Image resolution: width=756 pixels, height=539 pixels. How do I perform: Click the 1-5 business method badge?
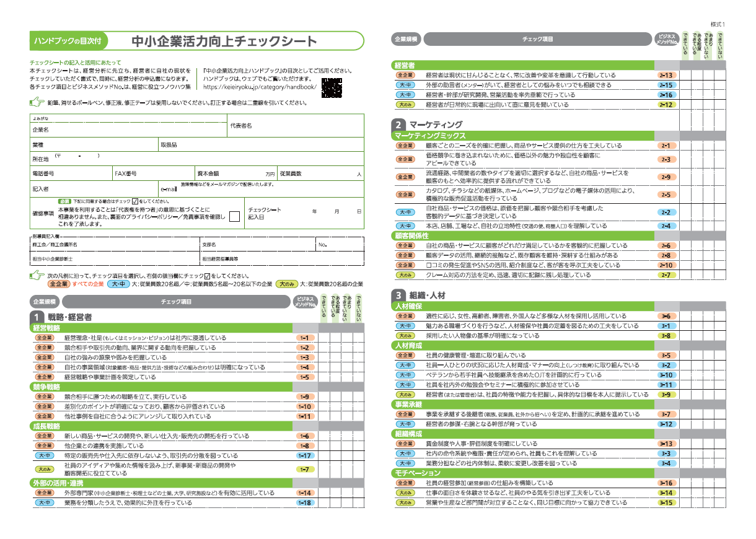(304, 377)
